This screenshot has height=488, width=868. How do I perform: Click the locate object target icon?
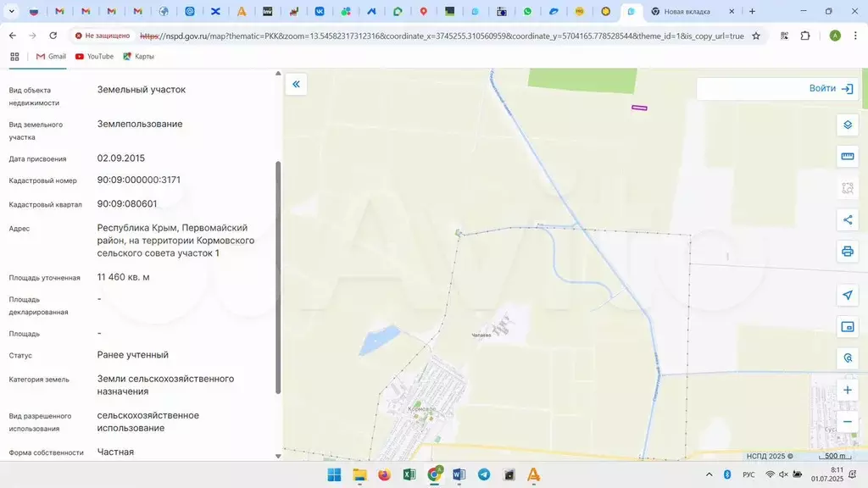point(848,358)
